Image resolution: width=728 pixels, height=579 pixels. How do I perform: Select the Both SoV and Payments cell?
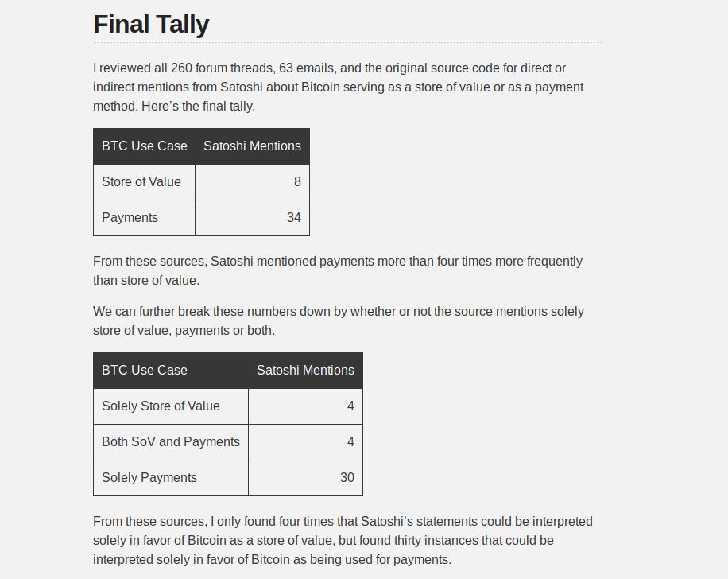170,442
